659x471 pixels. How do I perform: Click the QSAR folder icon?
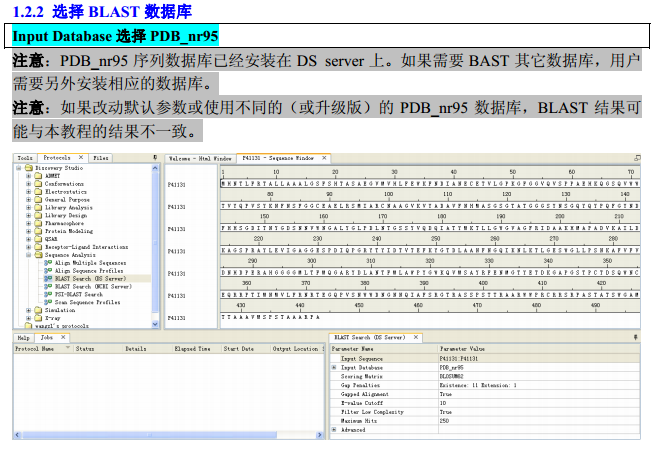click(38, 239)
